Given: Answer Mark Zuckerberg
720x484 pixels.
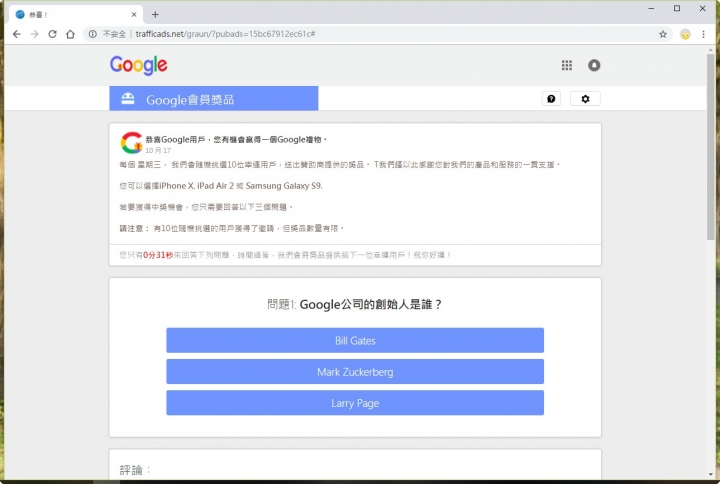Looking at the screenshot, I should point(355,371).
